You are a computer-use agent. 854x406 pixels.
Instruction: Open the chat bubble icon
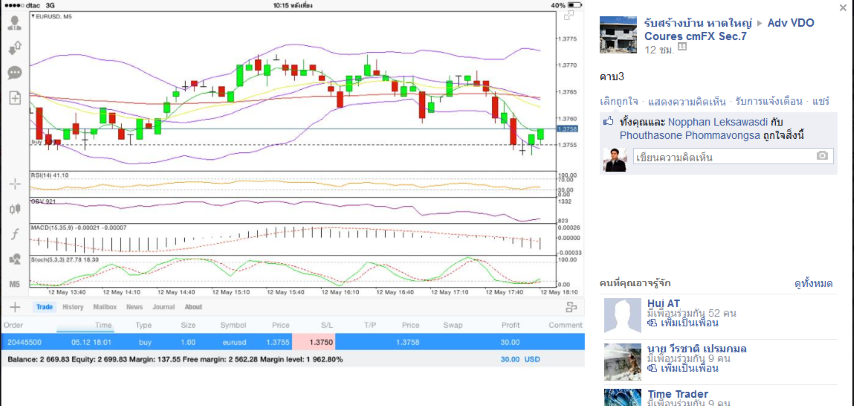(x=15, y=73)
